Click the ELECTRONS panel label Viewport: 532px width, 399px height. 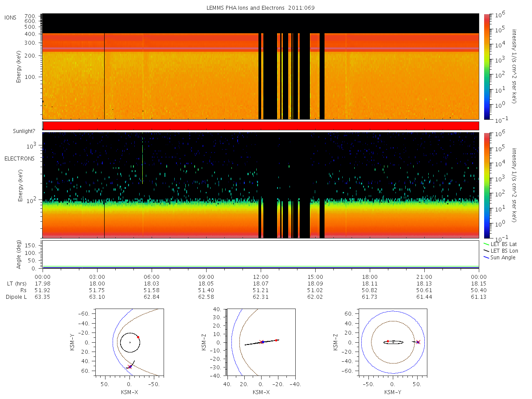(x=20, y=158)
